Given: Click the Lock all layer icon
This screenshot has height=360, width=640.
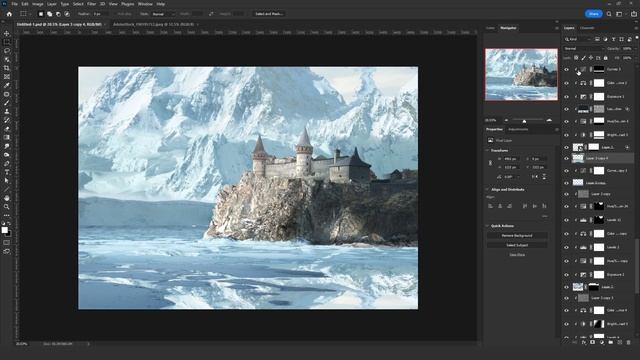Looking at the screenshot, I should (x=606, y=58).
